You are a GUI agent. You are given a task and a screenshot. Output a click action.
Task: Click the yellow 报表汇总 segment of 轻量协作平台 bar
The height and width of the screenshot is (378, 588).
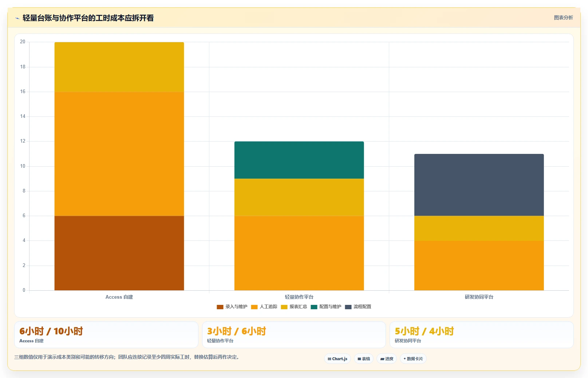(299, 197)
